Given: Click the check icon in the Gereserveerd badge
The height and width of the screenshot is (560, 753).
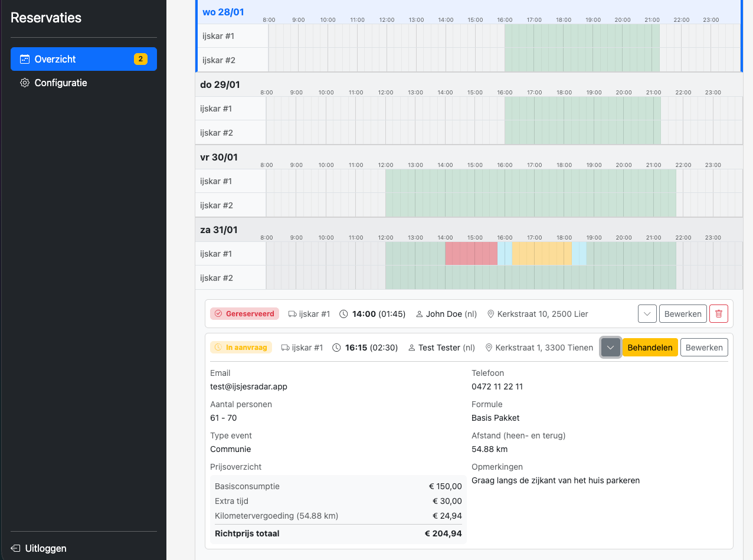Looking at the screenshot, I should (218, 314).
